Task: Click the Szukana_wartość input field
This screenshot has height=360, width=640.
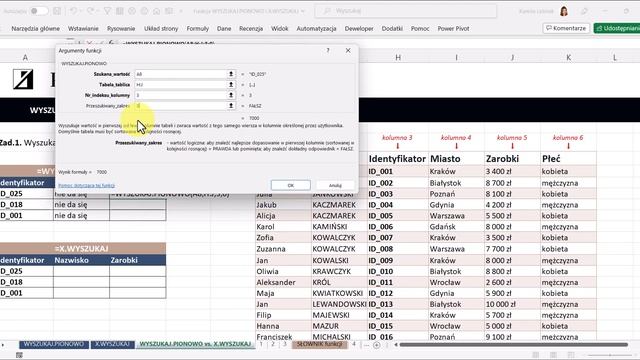Action: click(181, 74)
